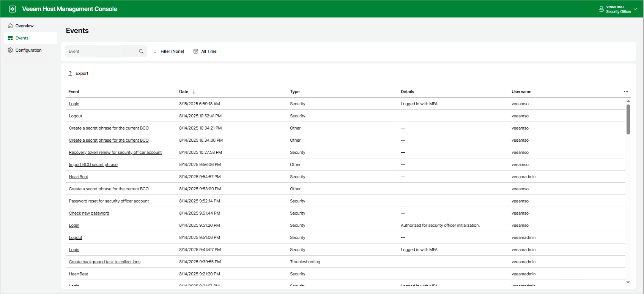
Task: Click the Date column sort arrow
Action: (x=194, y=92)
